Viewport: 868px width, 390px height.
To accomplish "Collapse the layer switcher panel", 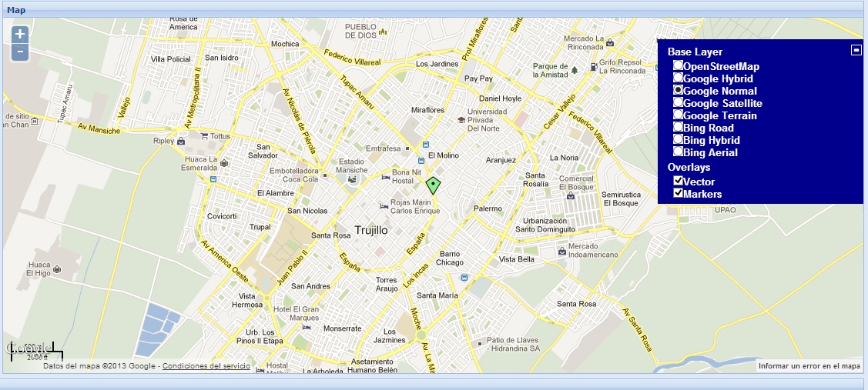I will tap(856, 50).
